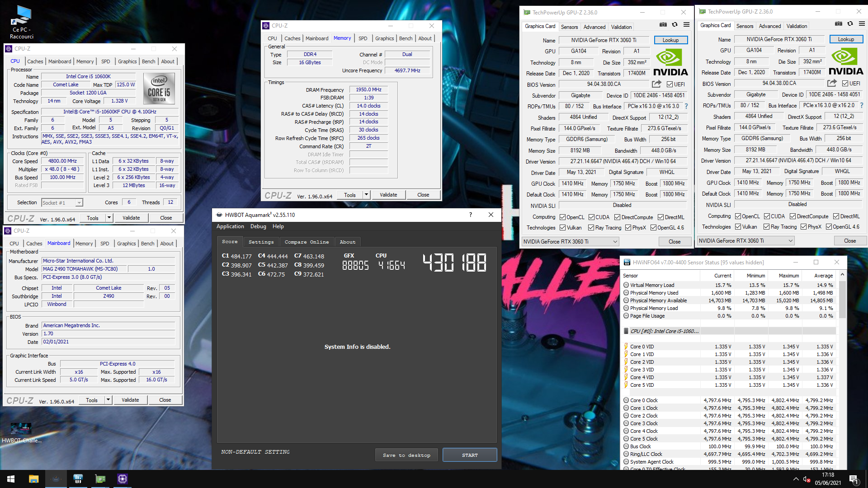Click Save to desktop in HWBOT Aquamark
This screenshot has height=488, width=868.
pos(406,455)
